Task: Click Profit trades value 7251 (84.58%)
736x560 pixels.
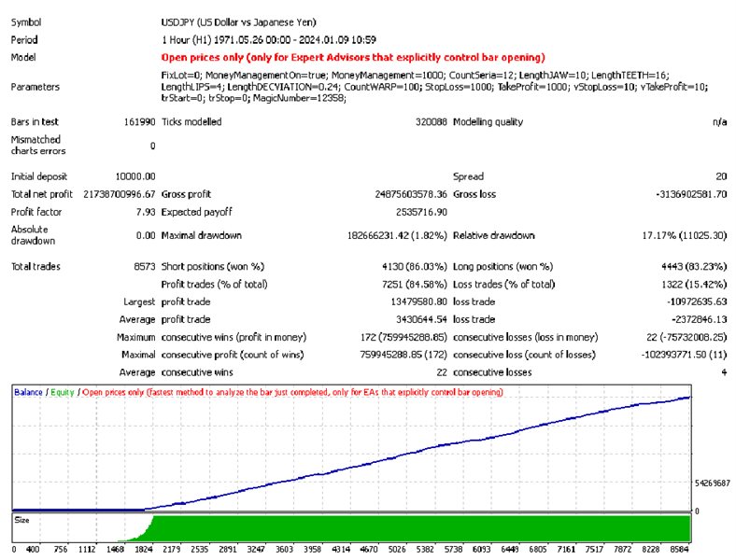Action: (415, 285)
